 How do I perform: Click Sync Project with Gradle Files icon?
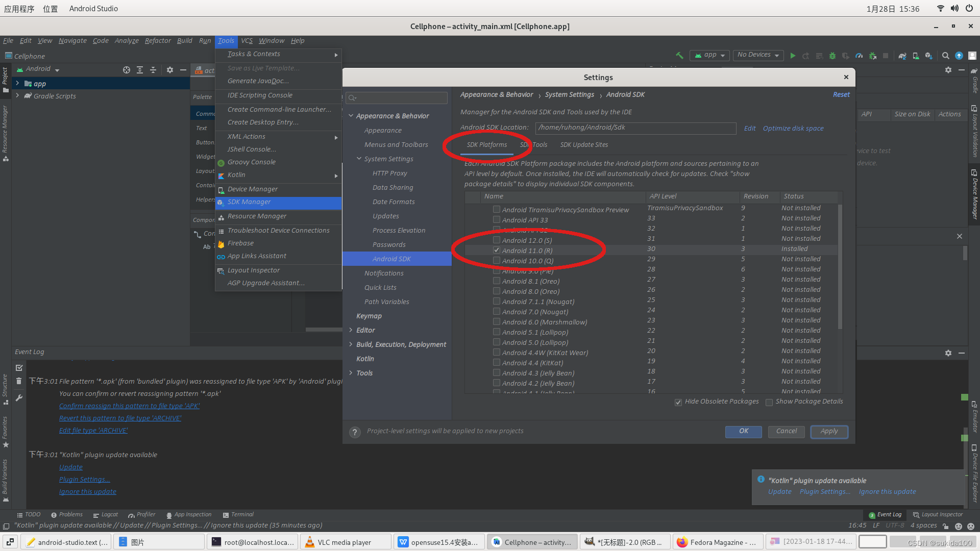[x=902, y=56]
